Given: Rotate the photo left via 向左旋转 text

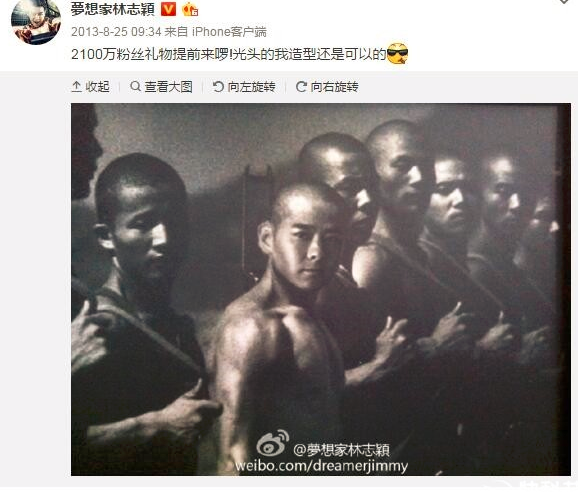Looking at the screenshot, I should (x=251, y=87).
